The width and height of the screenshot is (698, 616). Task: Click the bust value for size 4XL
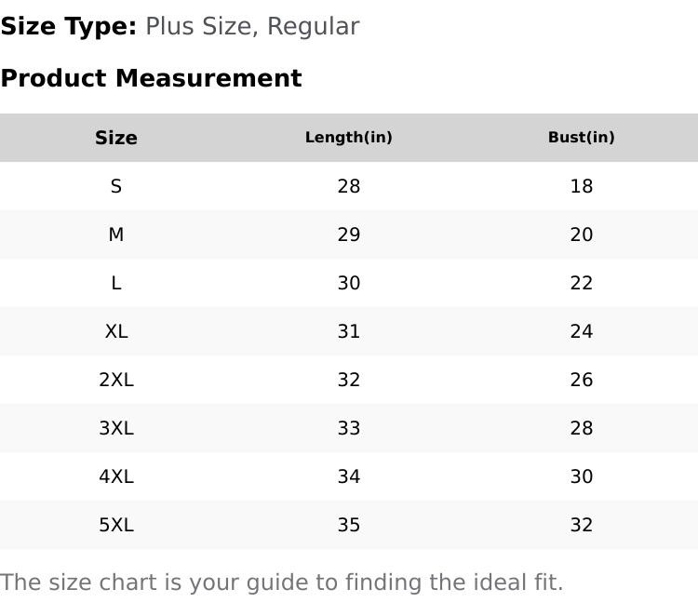tap(582, 476)
